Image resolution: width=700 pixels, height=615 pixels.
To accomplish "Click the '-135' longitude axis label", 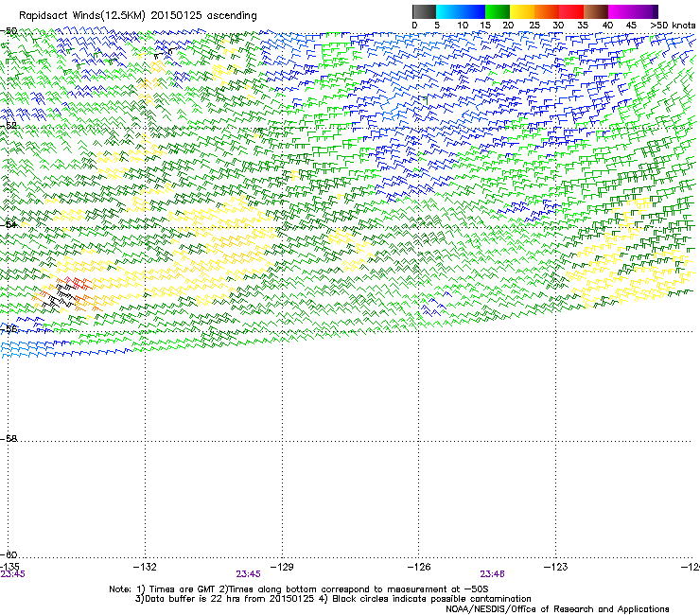I will click(9, 567).
